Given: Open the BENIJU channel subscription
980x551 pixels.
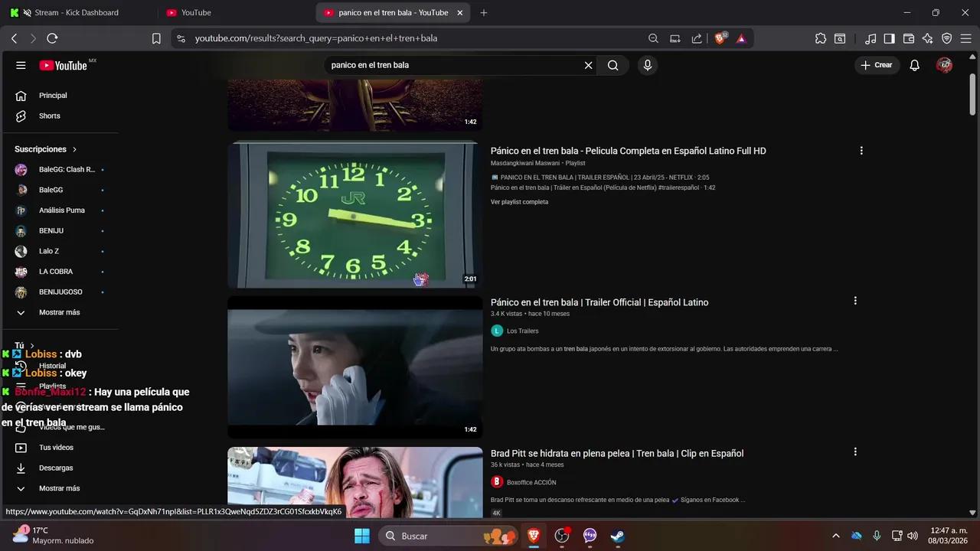Looking at the screenshot, I should (61, 230).
